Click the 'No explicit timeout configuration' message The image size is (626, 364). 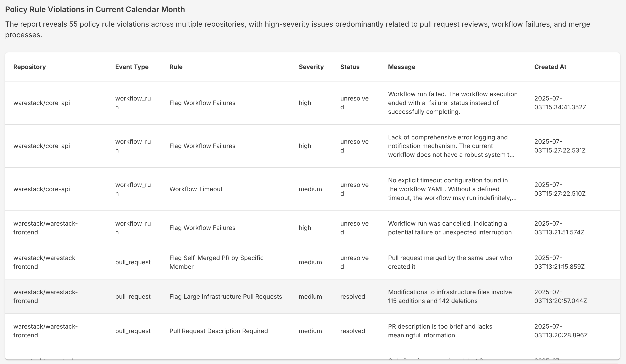452,189
